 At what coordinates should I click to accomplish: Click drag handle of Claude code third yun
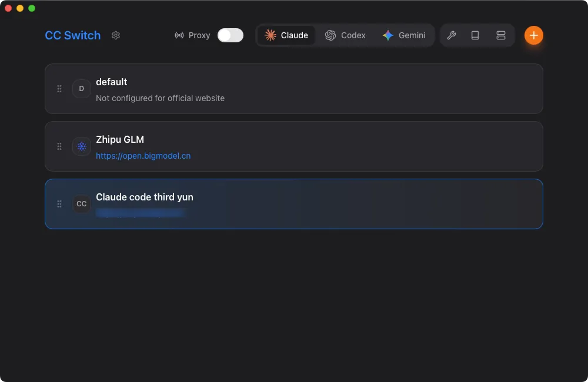pyautogui.click(x=59, y=204)
